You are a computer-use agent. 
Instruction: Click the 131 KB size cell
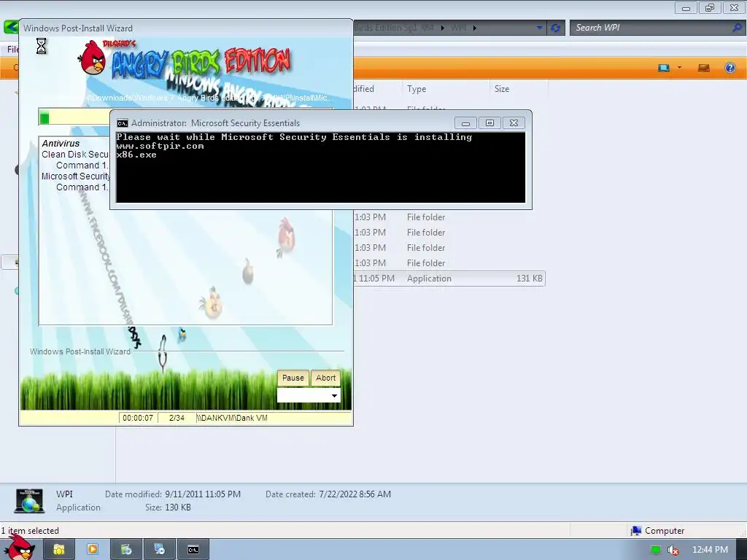coord(530,279)
